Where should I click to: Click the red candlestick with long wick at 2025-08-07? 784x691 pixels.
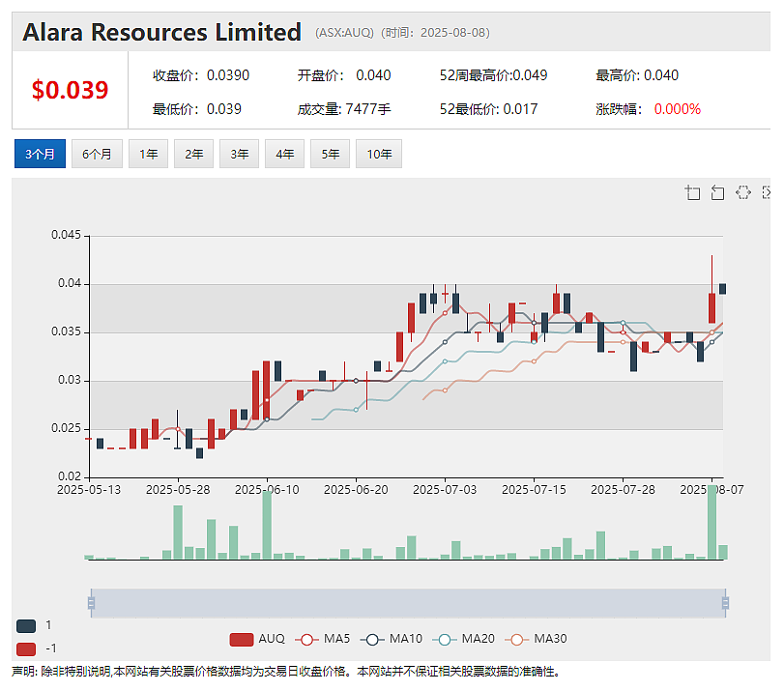click(x=712, y=307)
